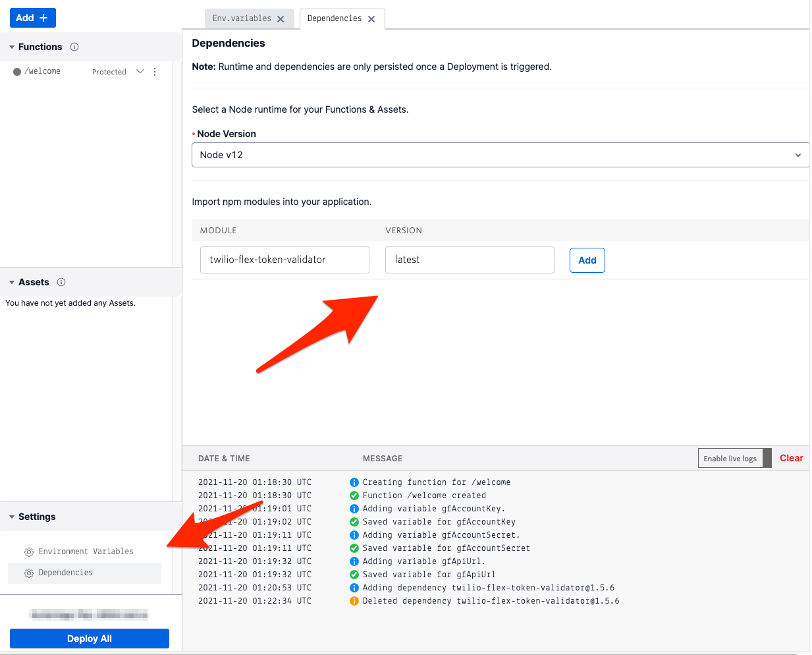
Task: Click inside the Module name input field
Action: coord(284,260)
